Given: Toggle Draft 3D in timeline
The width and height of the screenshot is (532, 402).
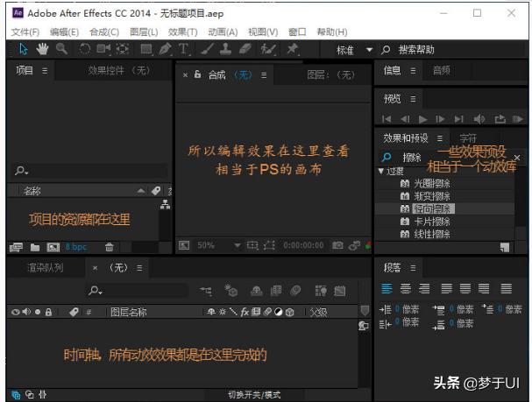Looking at the screenshot, I should click(231, 291).
